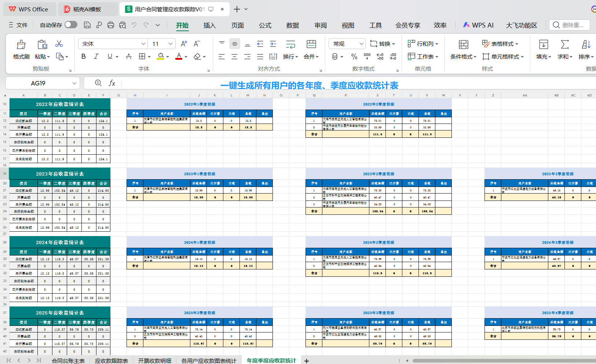This screenshot has width=596, height=364.
Task: Click Merge cells icon
Action: [x=311, y=44]
